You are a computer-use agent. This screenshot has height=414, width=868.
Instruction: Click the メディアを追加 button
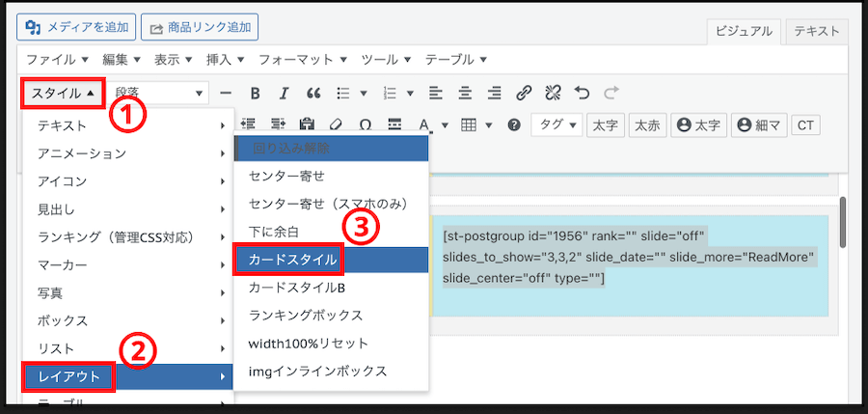(75, 28)
